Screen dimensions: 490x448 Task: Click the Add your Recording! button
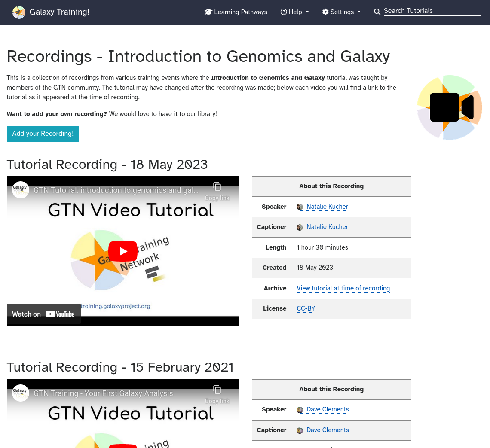click(x=43, y=134)
